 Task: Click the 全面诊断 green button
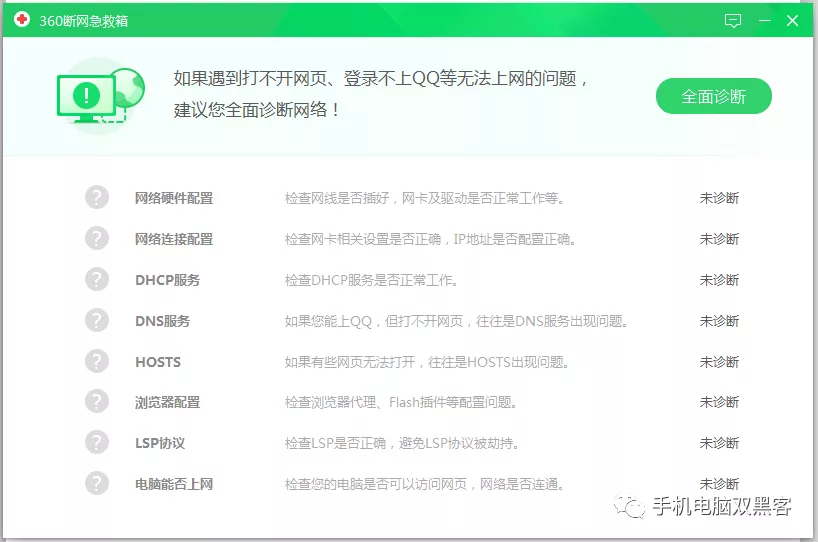(713, 97)
